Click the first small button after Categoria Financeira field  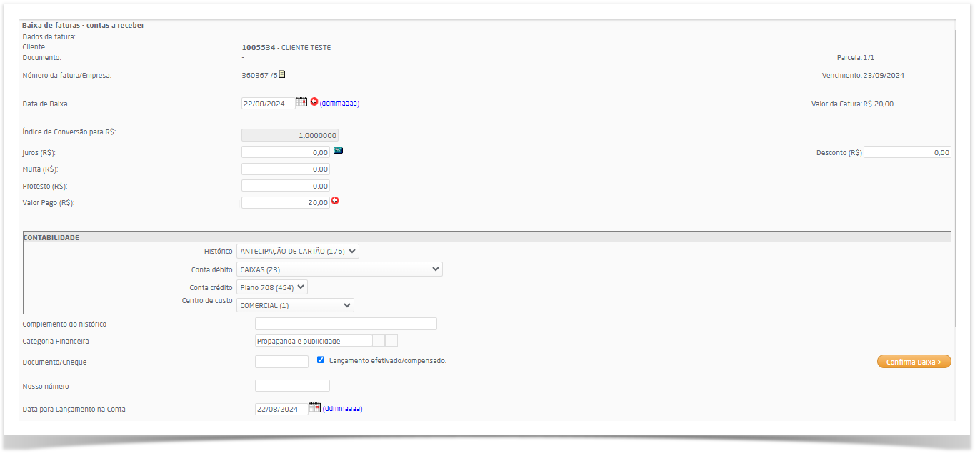pos(379,341)
